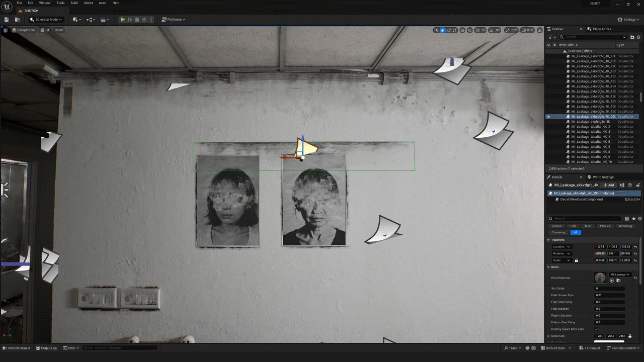Switch to World Settings tab
The image size is (644, 362).
click(x=601, y=177)
